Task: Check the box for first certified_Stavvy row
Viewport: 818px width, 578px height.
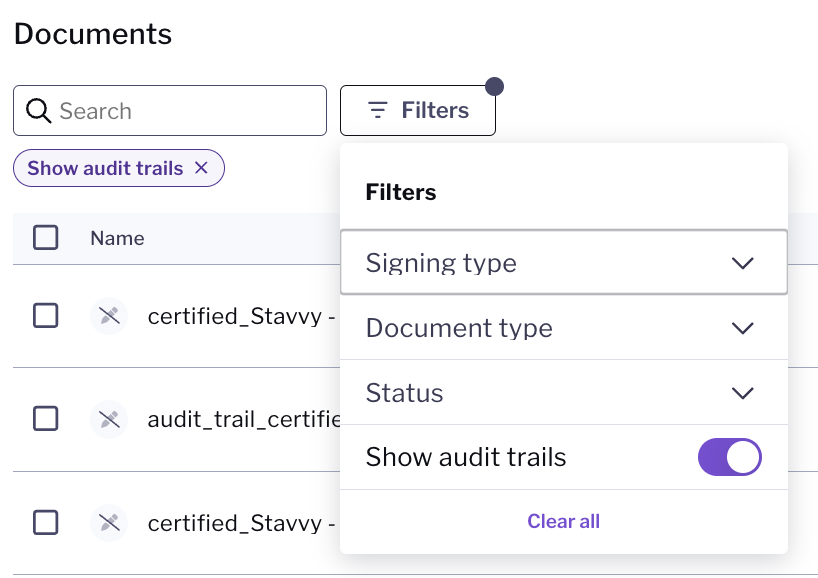Action: tap(45, 316)
